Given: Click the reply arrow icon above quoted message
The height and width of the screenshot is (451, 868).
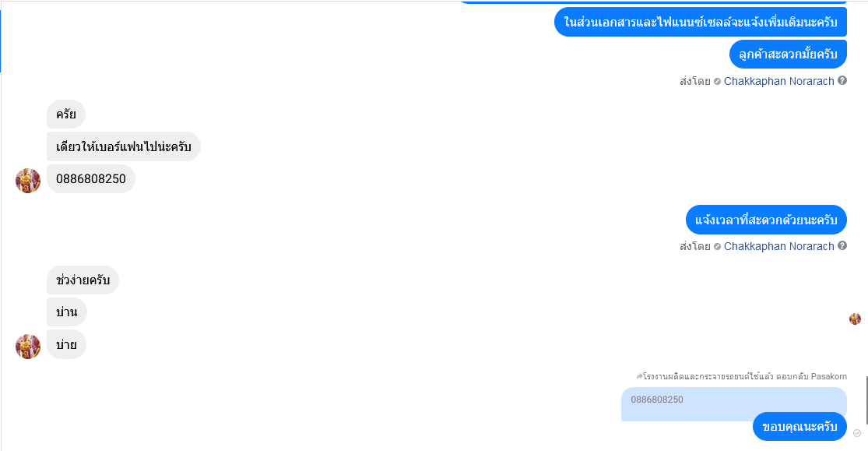Looking at the screenshot, I should coord(639,376).
